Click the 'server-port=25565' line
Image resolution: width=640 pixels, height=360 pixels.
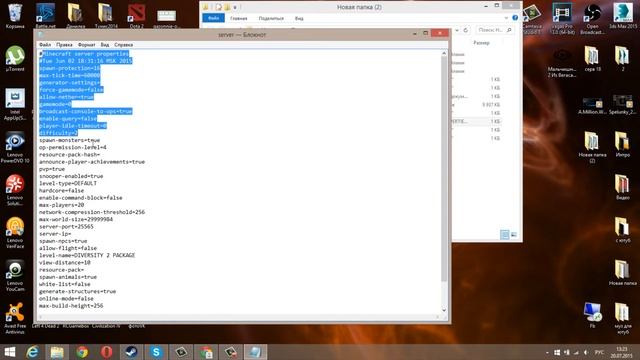[66, 227]
